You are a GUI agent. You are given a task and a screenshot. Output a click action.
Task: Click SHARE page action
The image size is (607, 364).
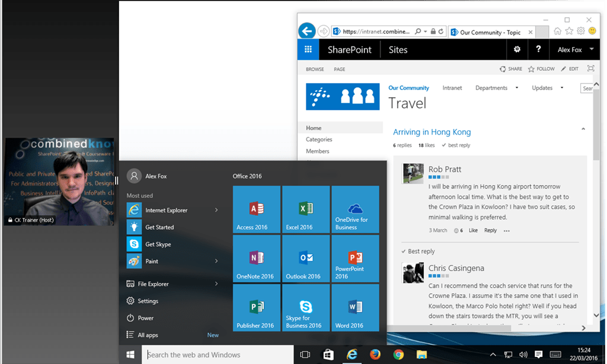coord(511,69)
